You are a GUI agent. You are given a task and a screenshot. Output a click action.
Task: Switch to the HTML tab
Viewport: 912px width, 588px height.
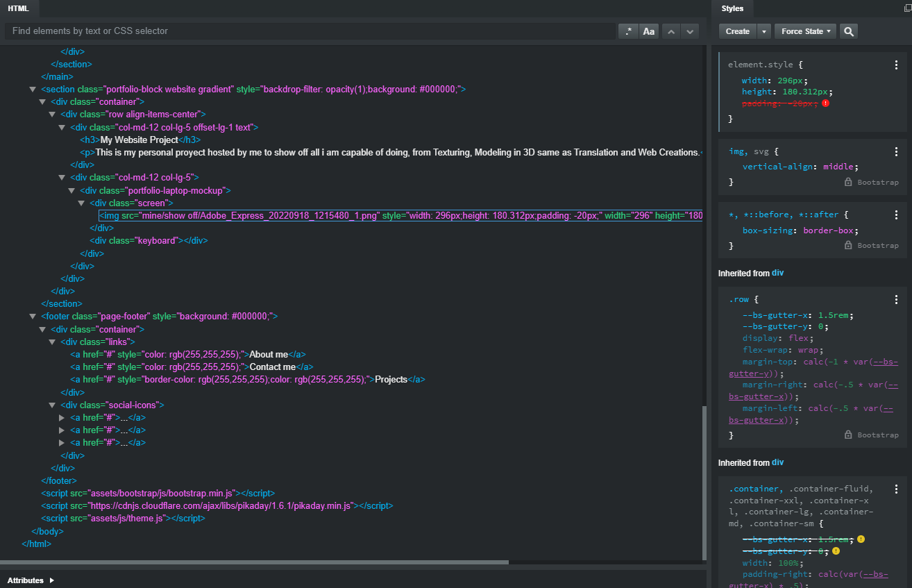pos(19,8)
